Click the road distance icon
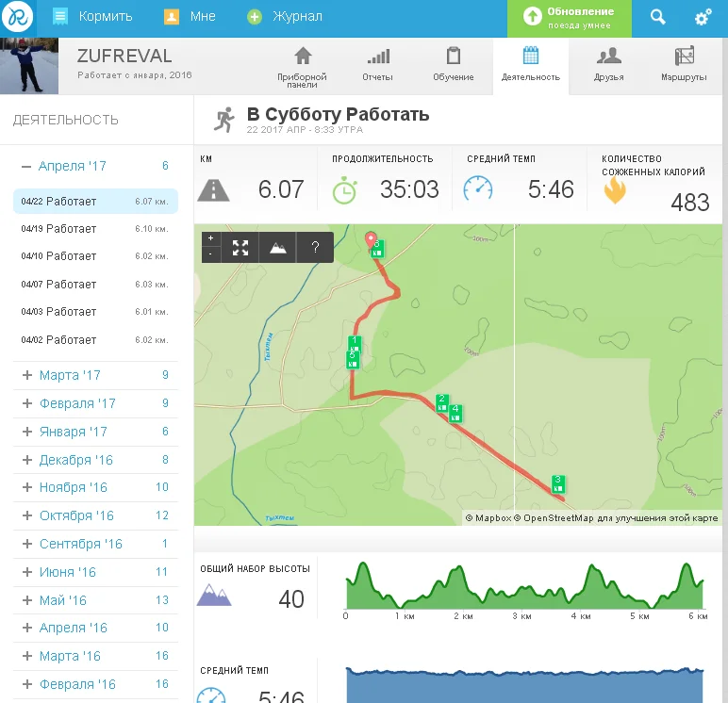728x703 pixels. coord(213,189)
